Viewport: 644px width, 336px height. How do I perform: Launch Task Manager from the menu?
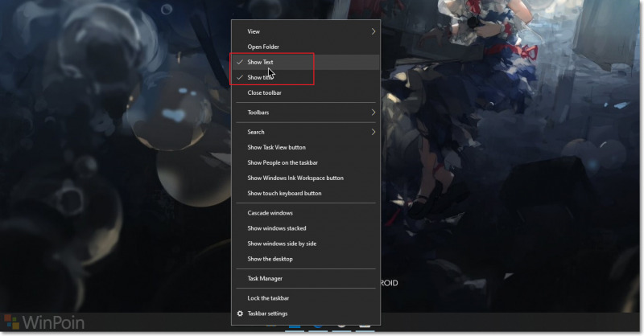tap(306, 279)
